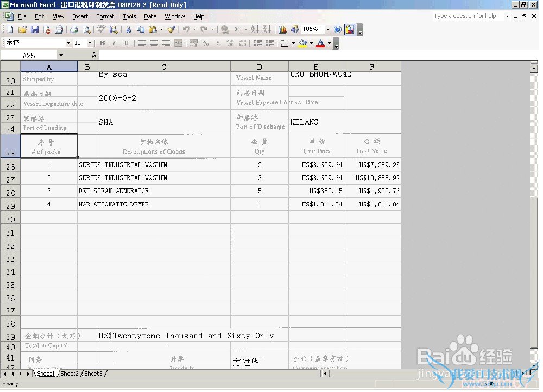Image resolution: width=543 pixels, height=392 pixels.
Task: Apply percent style
Action: point(206,43)
